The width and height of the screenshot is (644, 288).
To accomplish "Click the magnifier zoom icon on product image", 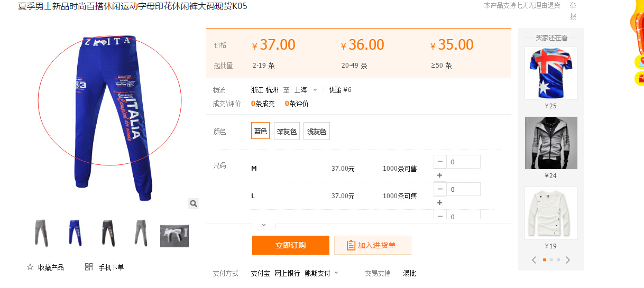I will point(193,203).
